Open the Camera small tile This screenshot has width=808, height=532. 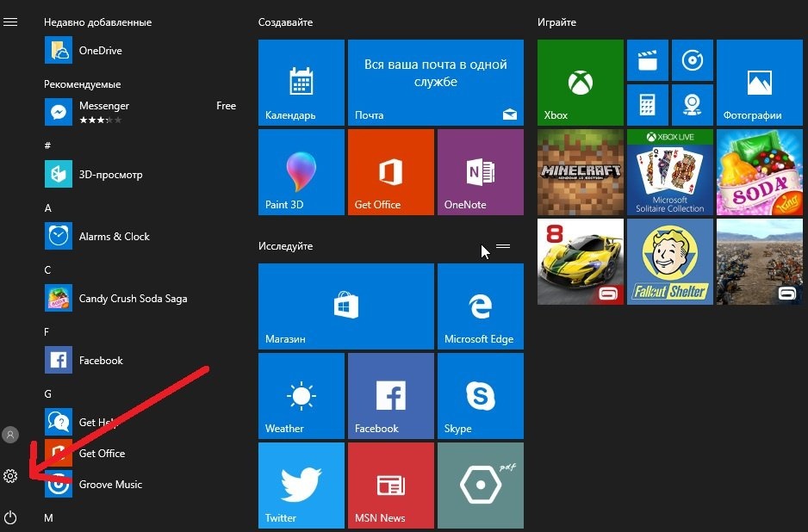[x=691, y=105]
